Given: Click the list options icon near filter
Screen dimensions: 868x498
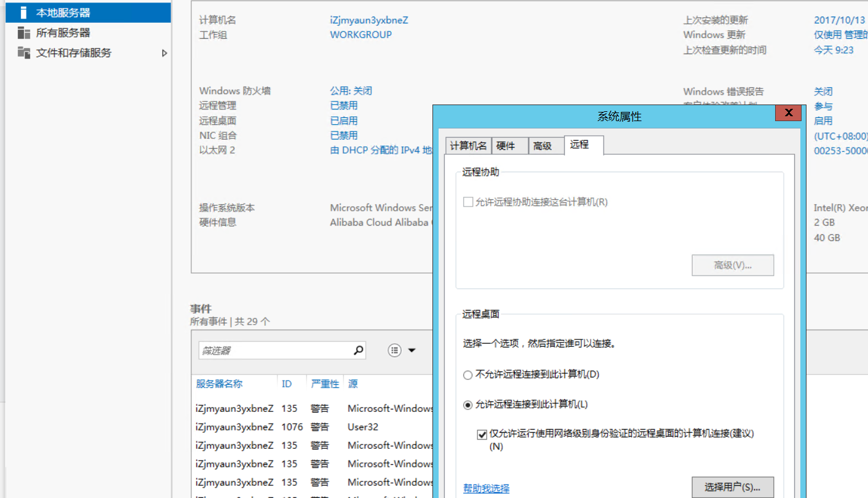Looking at the screenshot, I should tap(395, 350).
